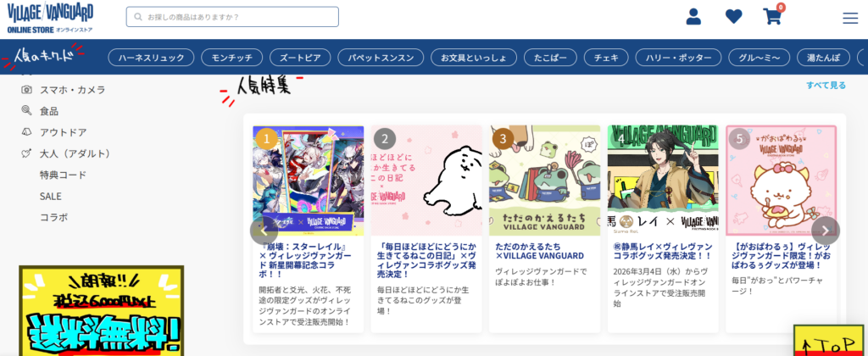Click the product search input field
Screen dimensions: 868x356
click(232, 17)
